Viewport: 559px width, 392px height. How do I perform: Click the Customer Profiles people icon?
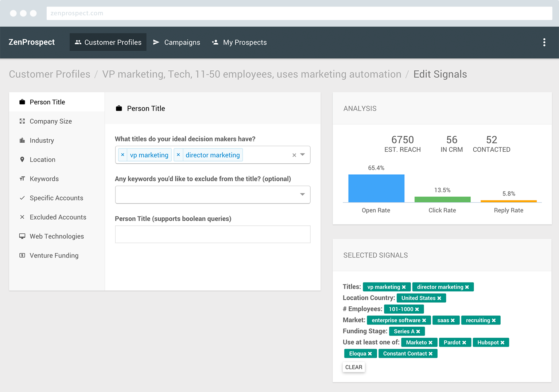tap(78, 42)
